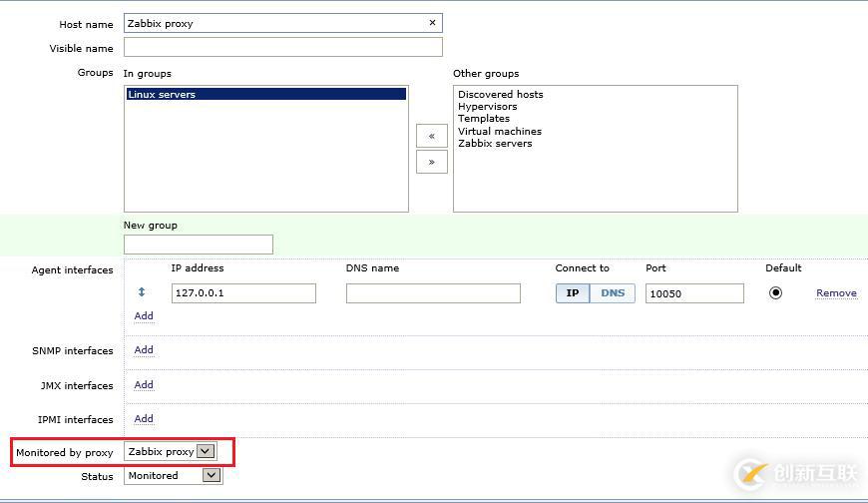The height and width of the screenshot is (503, 868).
Task: Add an SNMP interface
Action: click(x=144, y=349)
